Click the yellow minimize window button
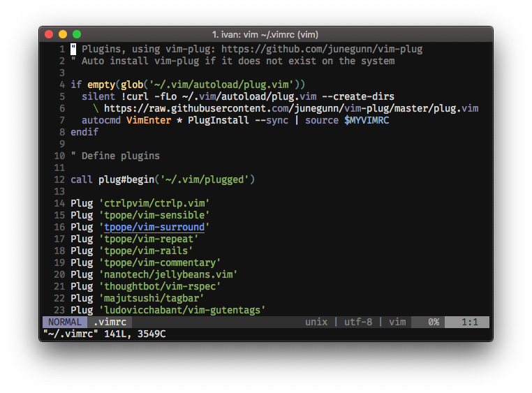Image resolution: width=532 pixels, height=393 pixels. [x=63, y=34]
